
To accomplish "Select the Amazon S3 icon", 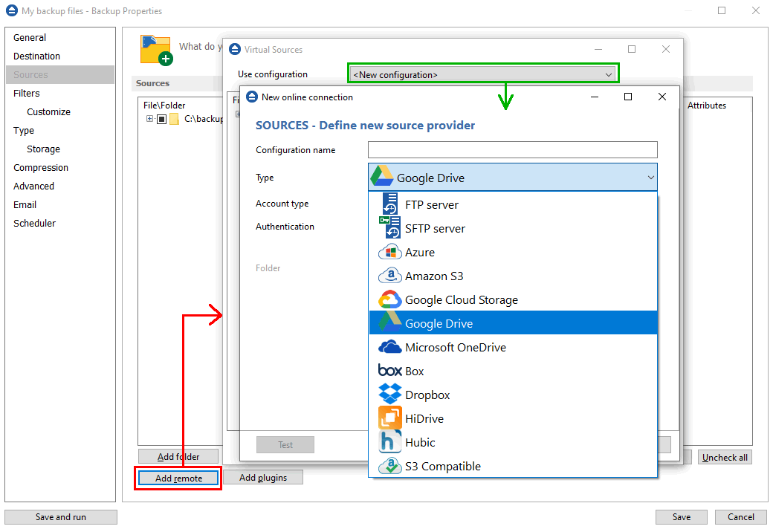I will click(390, 276).
